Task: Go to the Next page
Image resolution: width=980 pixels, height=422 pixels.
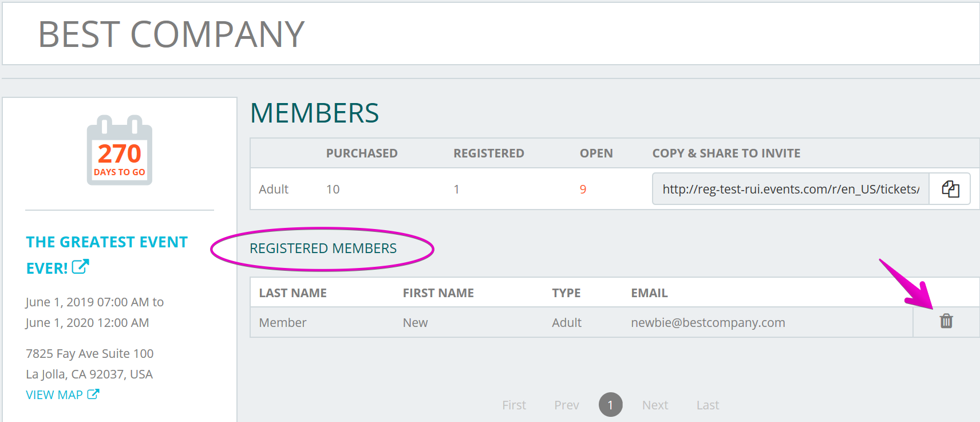Action: pos(655,405)
